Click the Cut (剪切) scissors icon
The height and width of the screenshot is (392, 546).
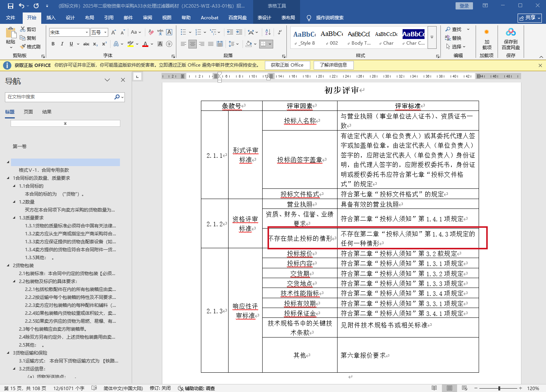[x=23, y=30]
